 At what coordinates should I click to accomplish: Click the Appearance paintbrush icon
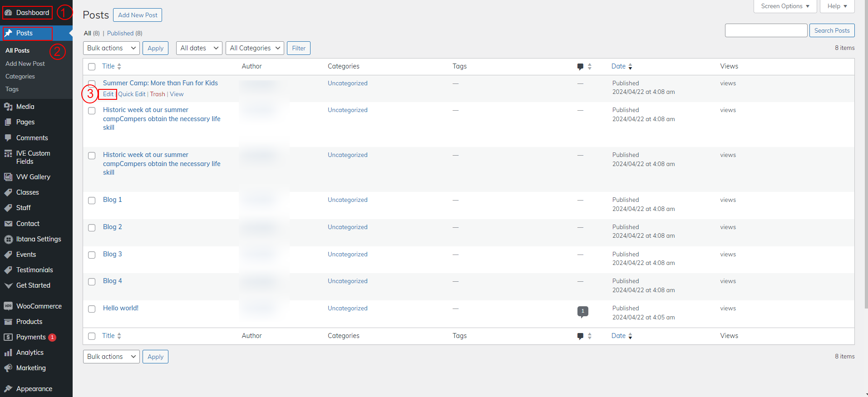pyautogui.click(x=8, y=389)
